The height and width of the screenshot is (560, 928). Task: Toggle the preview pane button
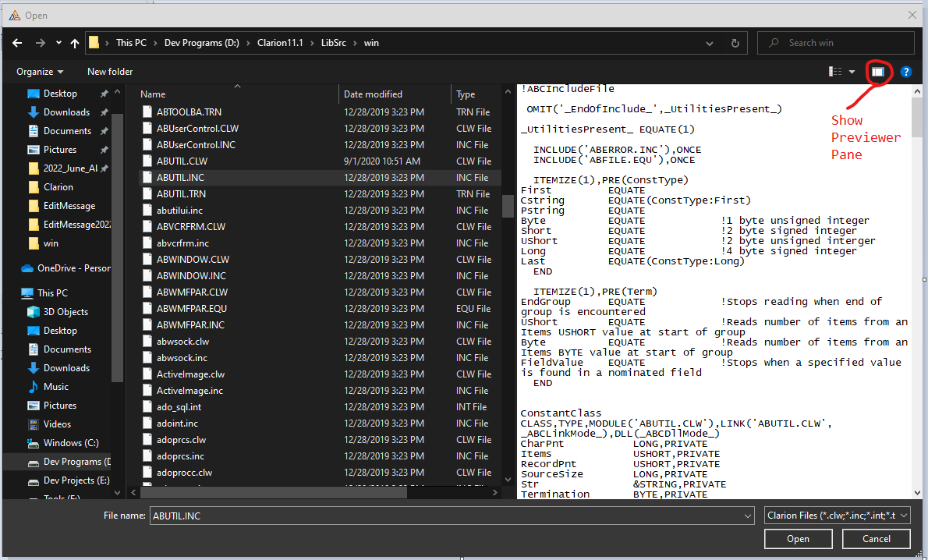pyautogui.click(x=877, y=72)
